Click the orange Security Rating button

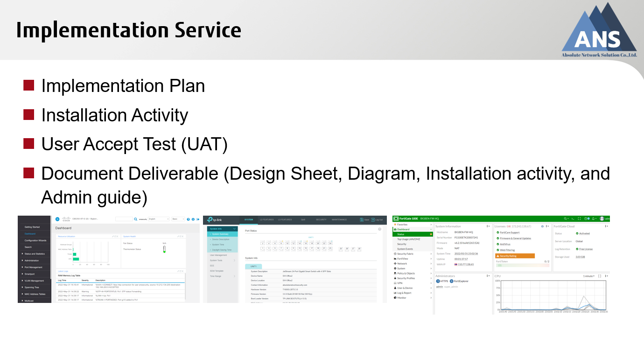pos(515,256)
